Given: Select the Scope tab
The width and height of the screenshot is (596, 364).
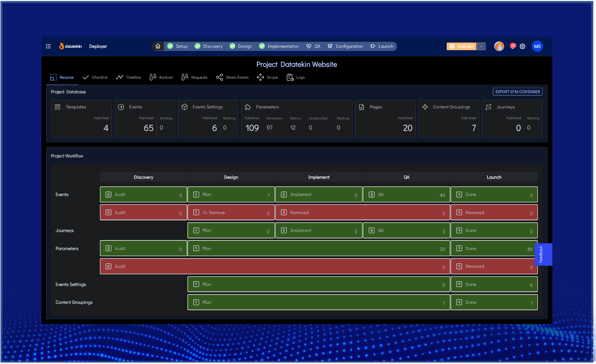Looking at the screenshot, I should coord(267,77).
